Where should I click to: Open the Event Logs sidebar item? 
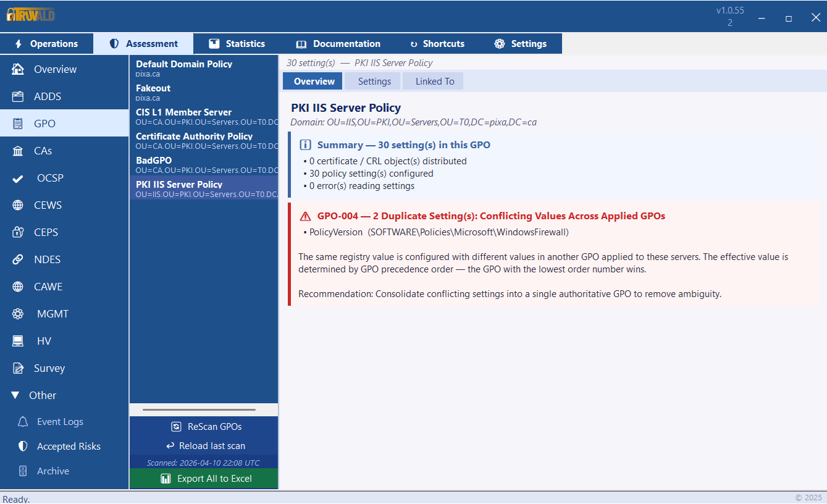[x=64, y=422]
